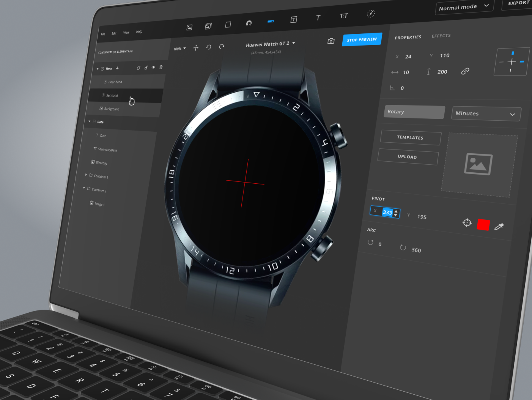This screenshot has width=532, height=400.
Task: Pick a color with the eyedropper tool
Action: [x=499, y=227]
